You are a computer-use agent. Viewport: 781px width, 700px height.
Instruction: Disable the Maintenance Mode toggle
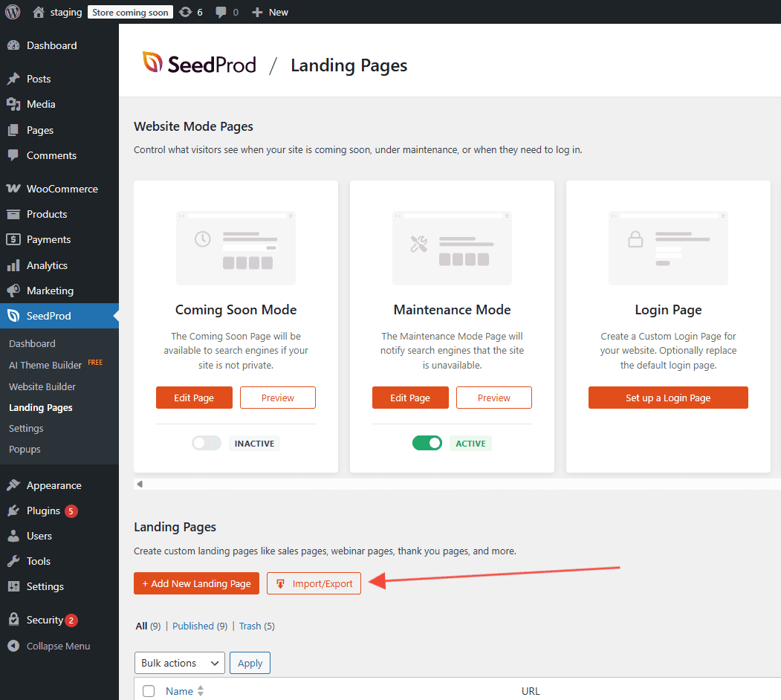point(427,444)
